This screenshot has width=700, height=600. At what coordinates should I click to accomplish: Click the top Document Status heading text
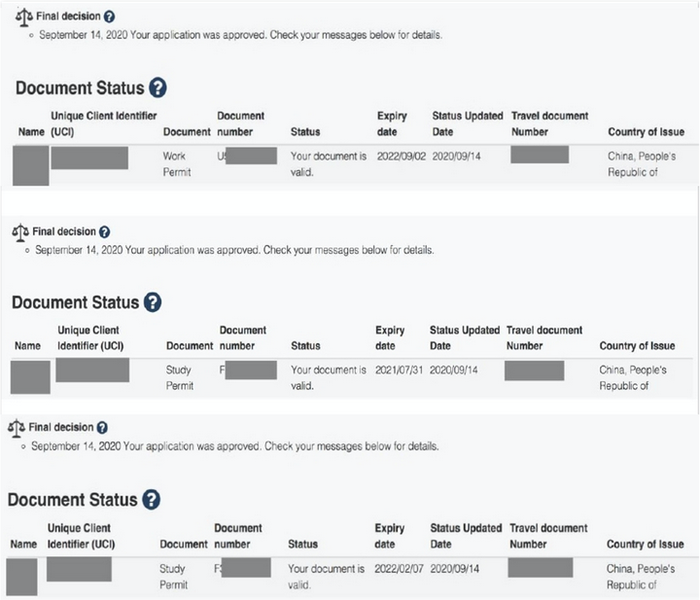(x=80, y=88)
